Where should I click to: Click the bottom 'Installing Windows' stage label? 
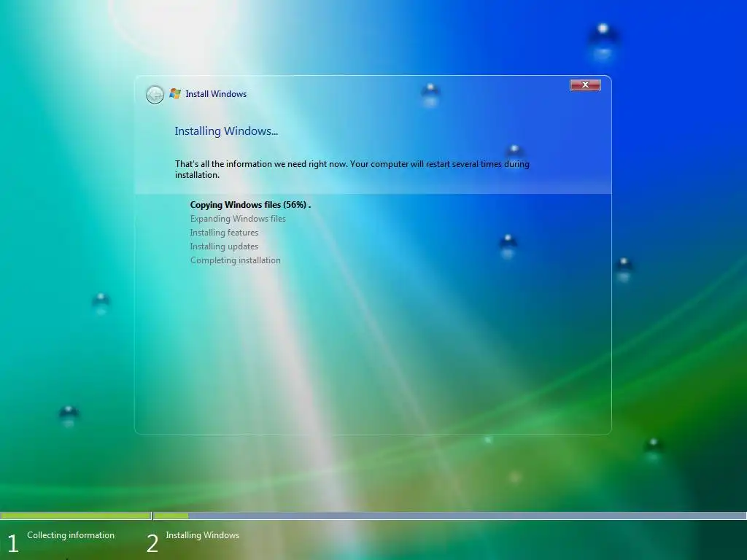[203, 534]
